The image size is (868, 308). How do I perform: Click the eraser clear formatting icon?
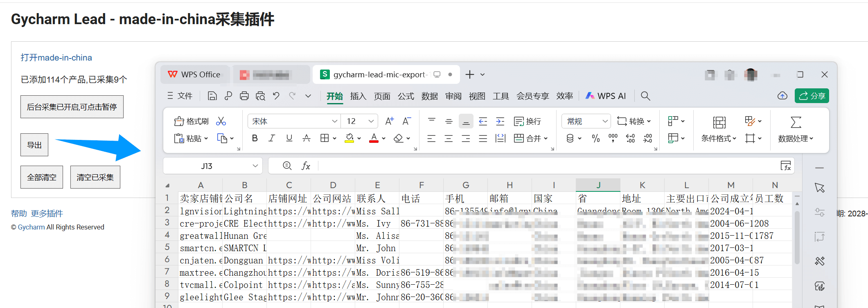[x=398, y=138]
